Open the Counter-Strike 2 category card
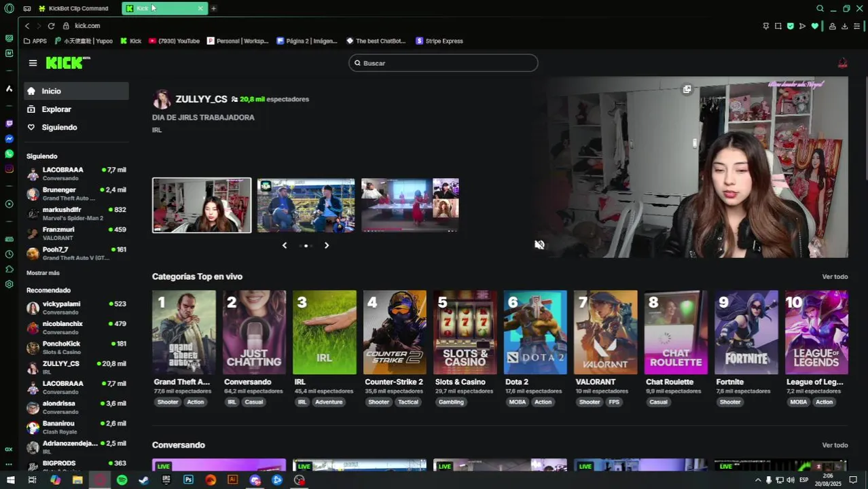This screenshot has height=489, width=868. (395, 333)
